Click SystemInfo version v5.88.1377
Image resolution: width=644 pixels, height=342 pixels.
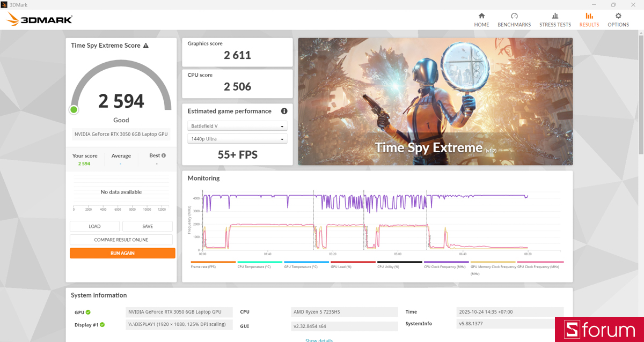point(510,324)
